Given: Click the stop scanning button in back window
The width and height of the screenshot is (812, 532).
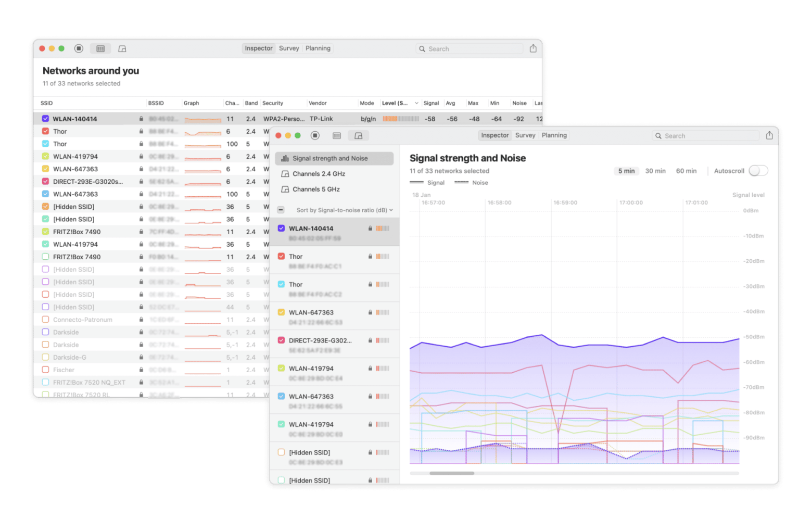Looking at the screenshot, I should [79, 48].
